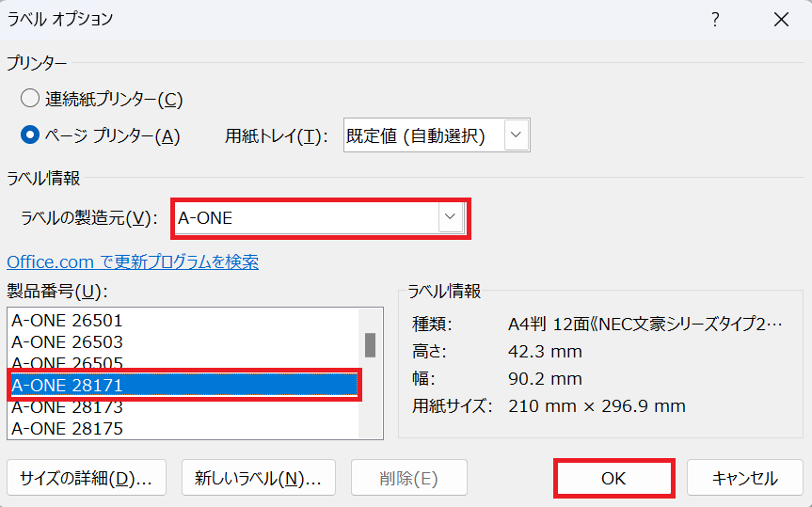Click the 210 mm × 296.9 mm paper size
Viewport: 812px width, 507px height.
[597, 406]
